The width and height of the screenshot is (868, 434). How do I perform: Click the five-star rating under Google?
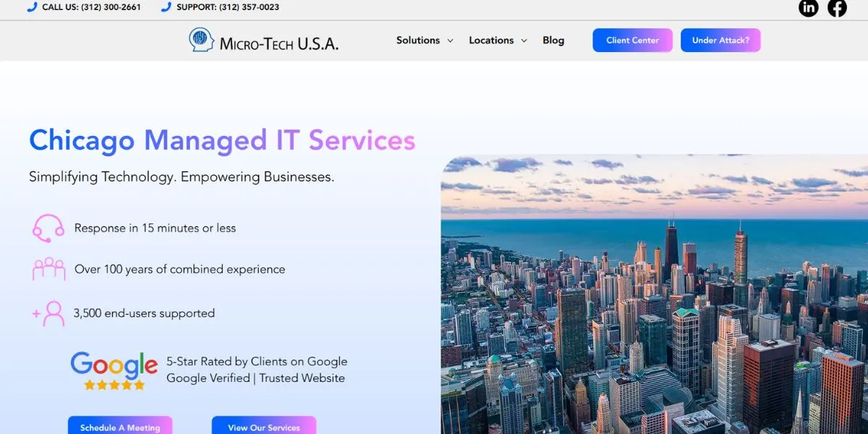pyautogui.click(x=114, y=385)
